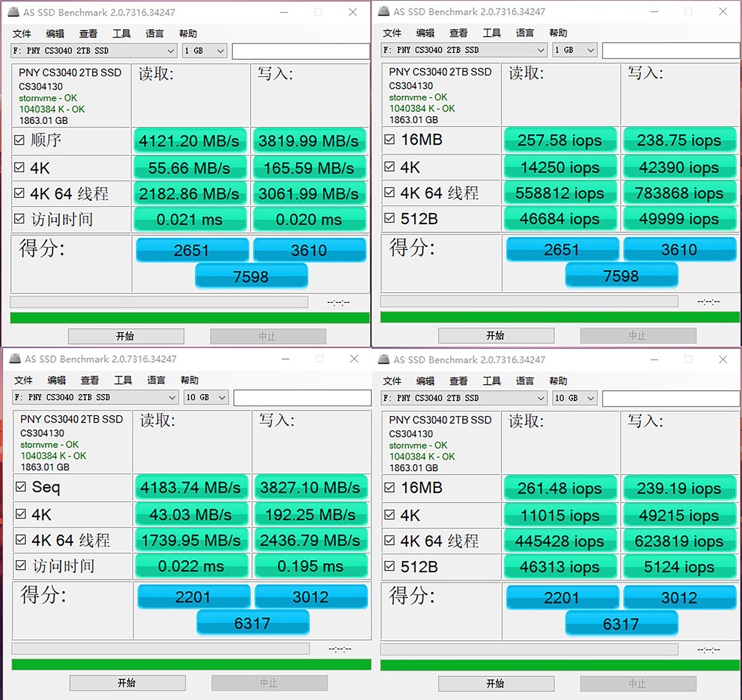Open the 查看 menu in the 10 GB iops window
The image size is (742, 700).
coord(459,381)
